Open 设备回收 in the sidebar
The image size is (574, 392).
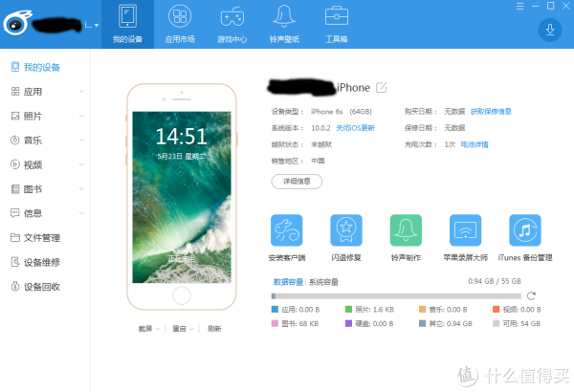coord(36,287)
